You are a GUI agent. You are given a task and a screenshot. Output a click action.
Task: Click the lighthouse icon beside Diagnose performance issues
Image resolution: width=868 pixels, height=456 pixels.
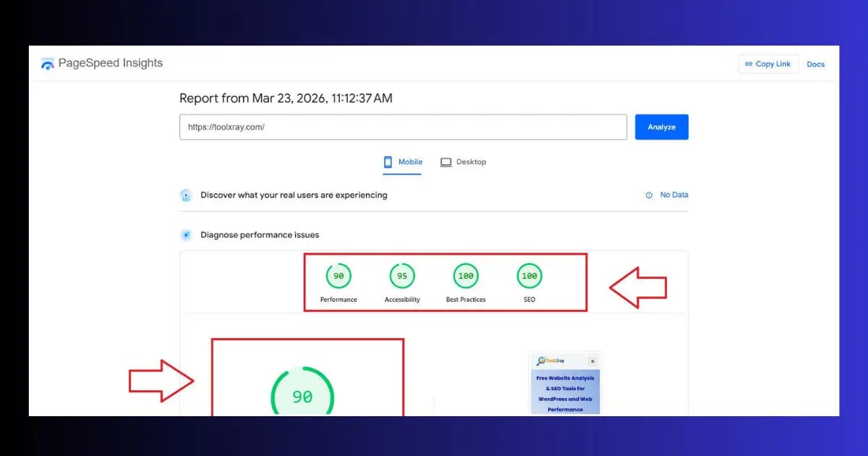click(186, 235)
